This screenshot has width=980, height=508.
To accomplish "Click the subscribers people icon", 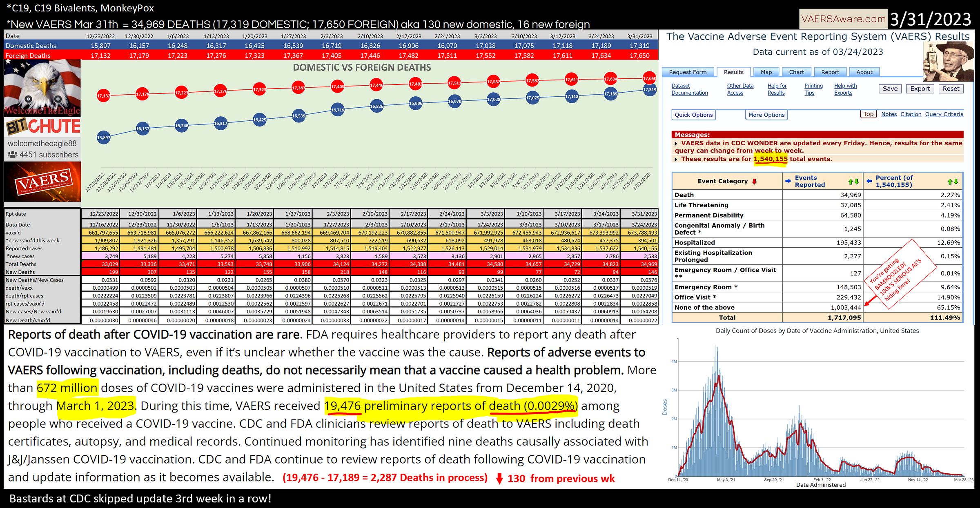I will (13, 155).
